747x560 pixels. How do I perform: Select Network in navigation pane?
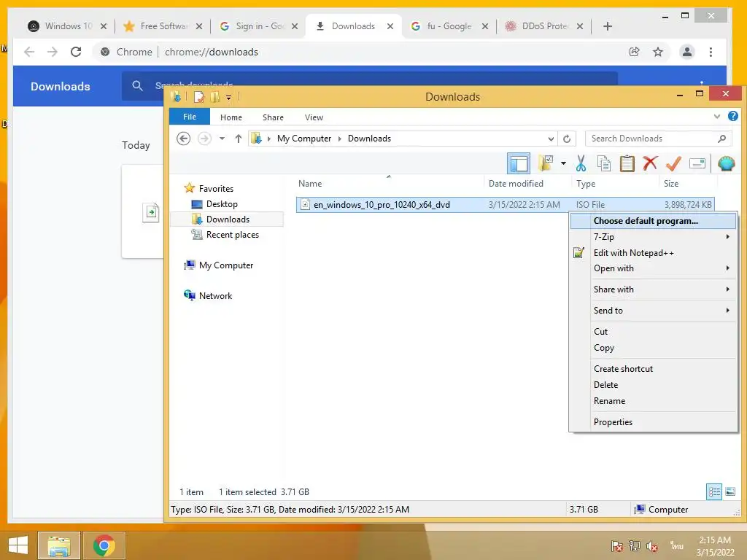click(215, 296)
